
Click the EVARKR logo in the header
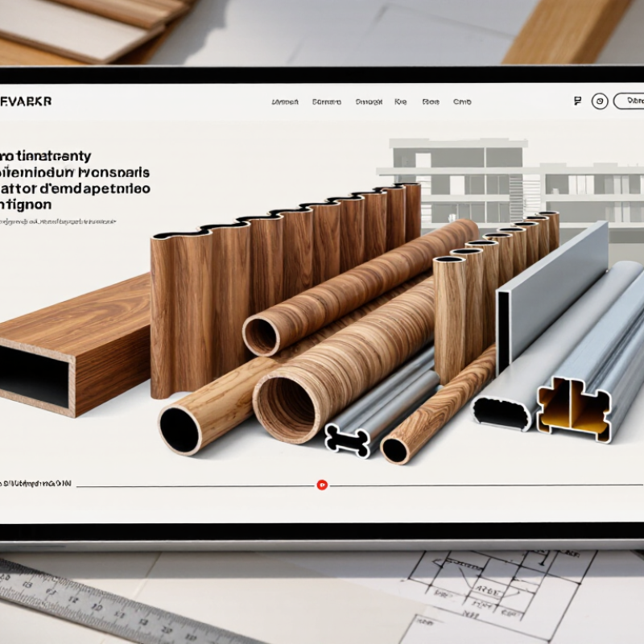(x=26, y=101)
